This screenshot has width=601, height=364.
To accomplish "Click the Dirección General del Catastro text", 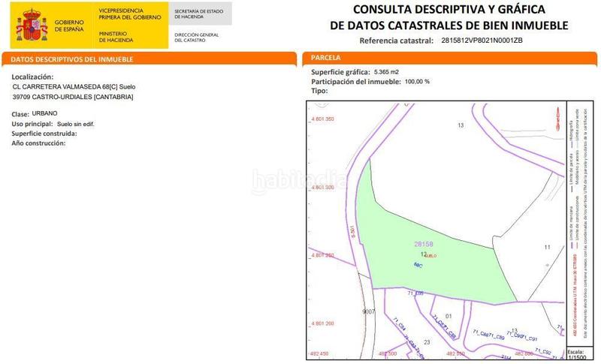I will (x=197, y=38).
